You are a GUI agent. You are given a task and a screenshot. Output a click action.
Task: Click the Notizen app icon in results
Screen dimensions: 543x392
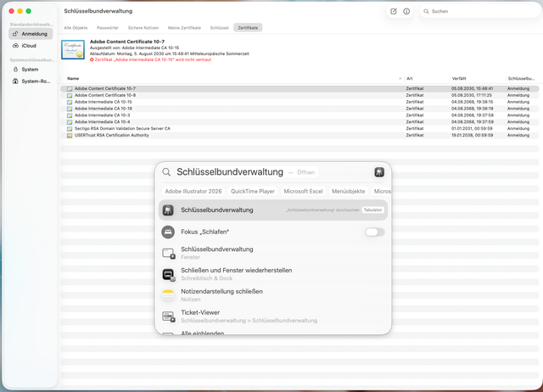click(x=168, y=295)
